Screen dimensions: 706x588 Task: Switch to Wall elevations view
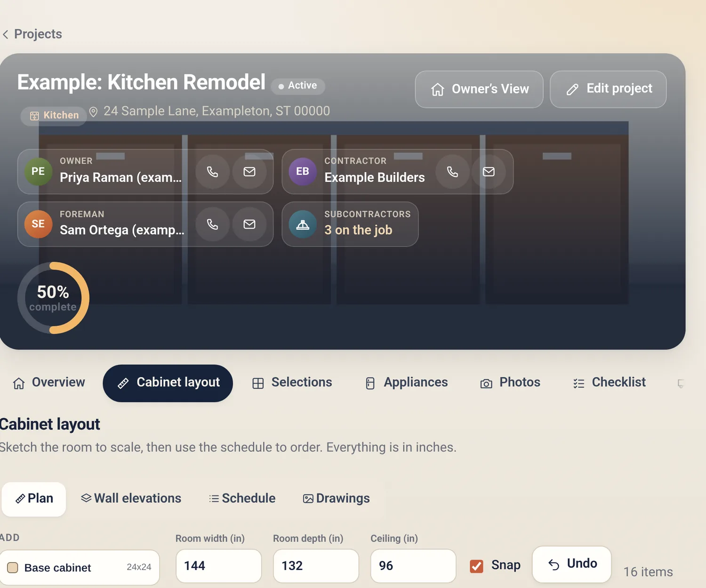(131, 499)
